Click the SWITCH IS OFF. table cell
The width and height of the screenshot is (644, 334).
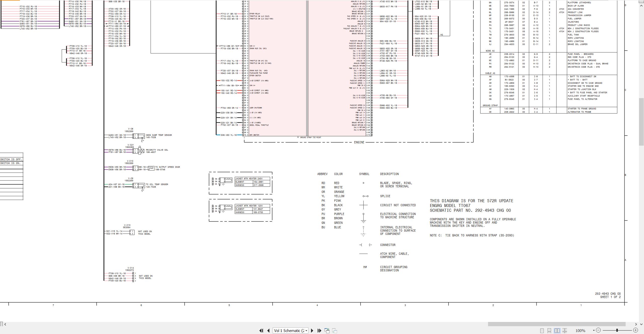pos(11,159)
